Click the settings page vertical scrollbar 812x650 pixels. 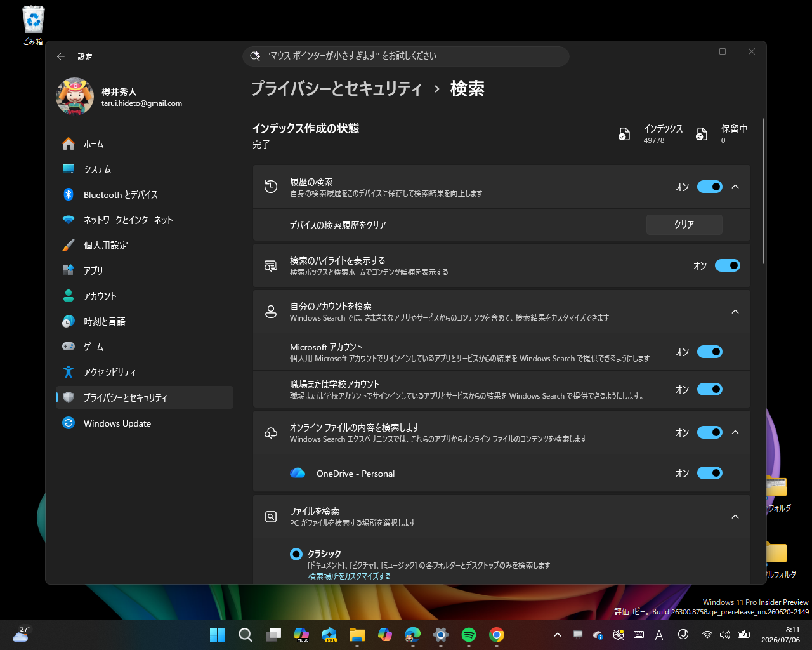point(764,190)
